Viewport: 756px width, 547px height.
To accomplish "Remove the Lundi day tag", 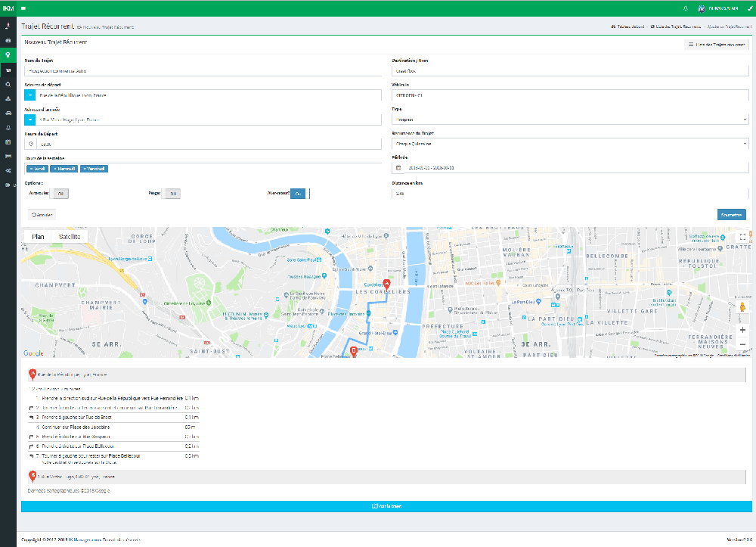I will coord(30,169).
